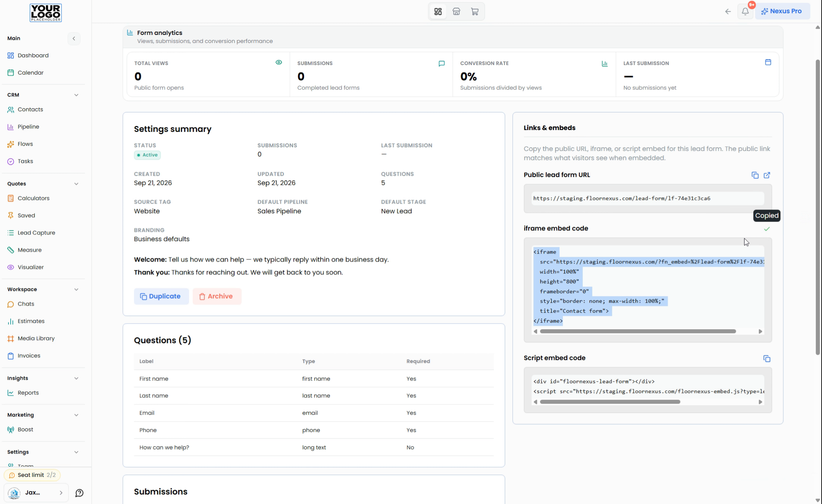The height and width of the screenshot is (504, 822).
Task: Click the iframe embed code horizontal scrollbar
Action: tap(638, 331)
